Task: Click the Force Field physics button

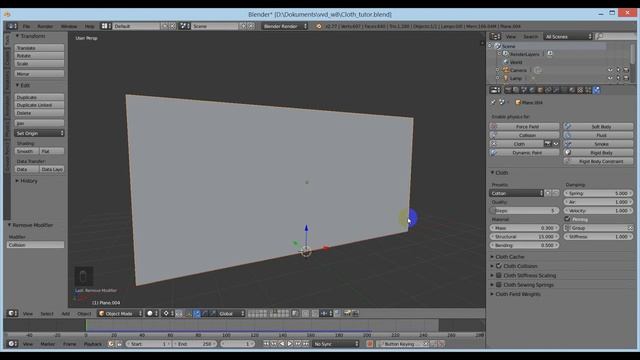Action: (x=524, y=127)
